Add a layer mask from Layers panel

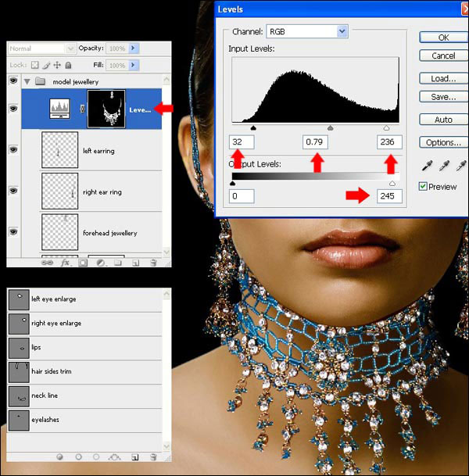tap(83, 263)
